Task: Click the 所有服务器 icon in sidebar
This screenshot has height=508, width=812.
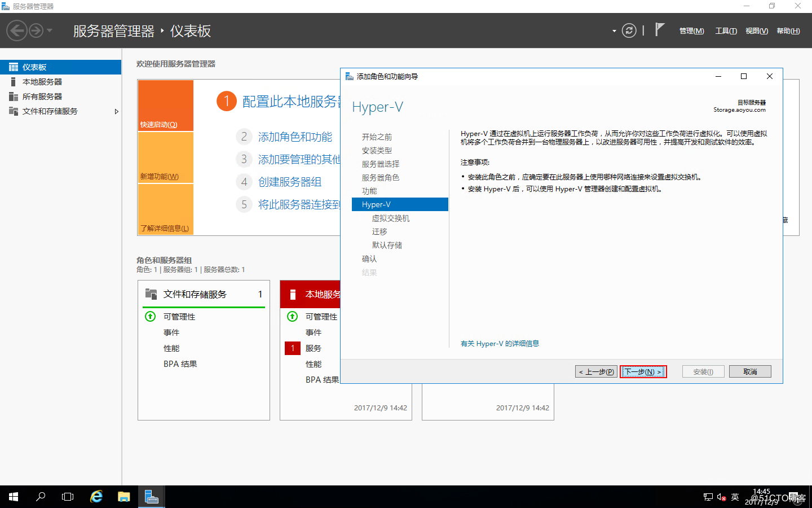Action: click(14, 97)
